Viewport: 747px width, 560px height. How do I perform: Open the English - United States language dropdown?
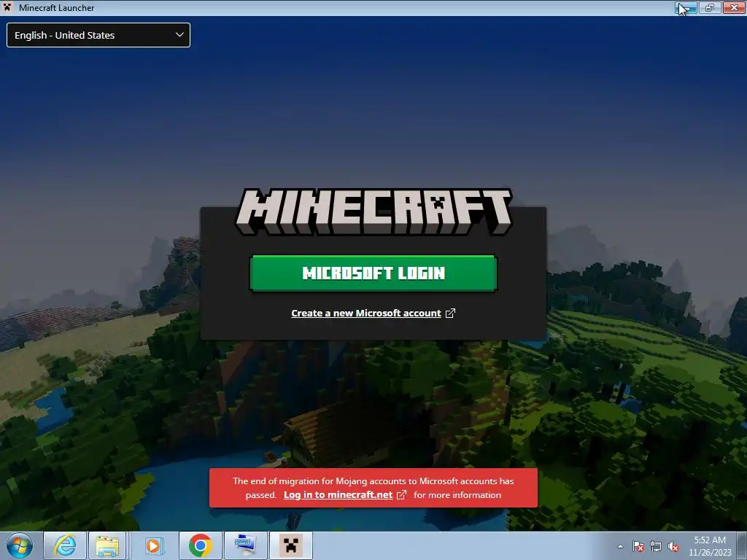98,35
